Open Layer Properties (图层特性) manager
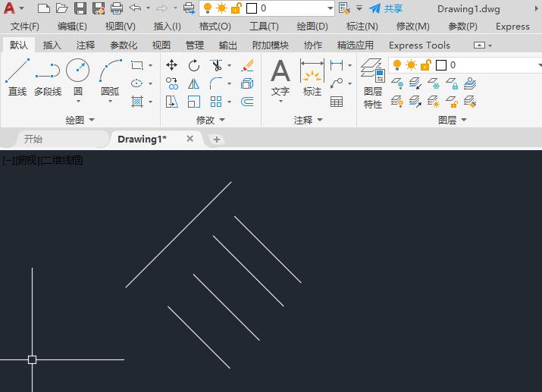This screenshot has width=542, height=392. (x=373, y=83)
